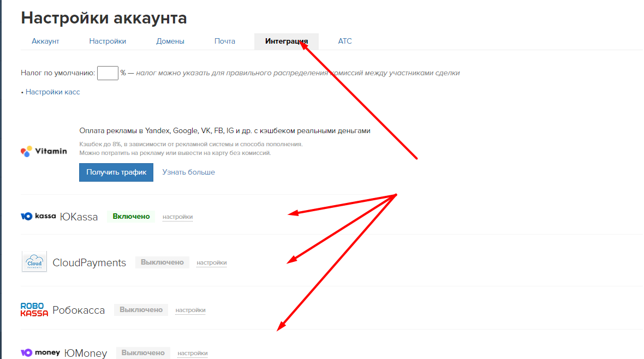Open the Настройки касс link
The width and height of the screenshot is (644, 359).
(x=52, y=92)
